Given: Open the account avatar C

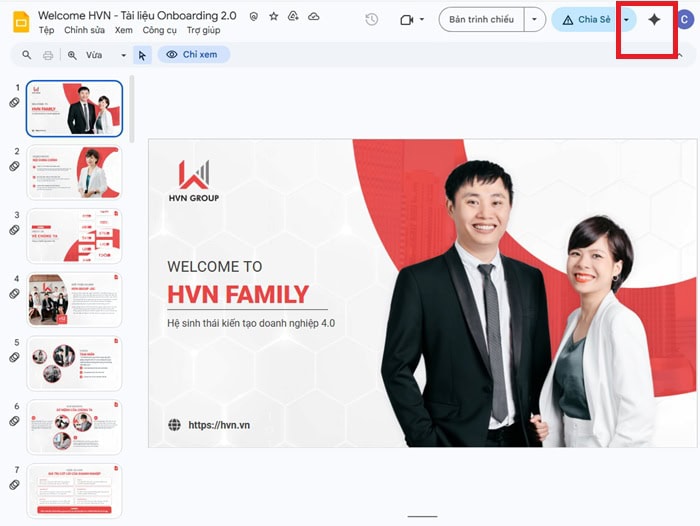Looking at the screenshot, I should [x=684, y=20].
